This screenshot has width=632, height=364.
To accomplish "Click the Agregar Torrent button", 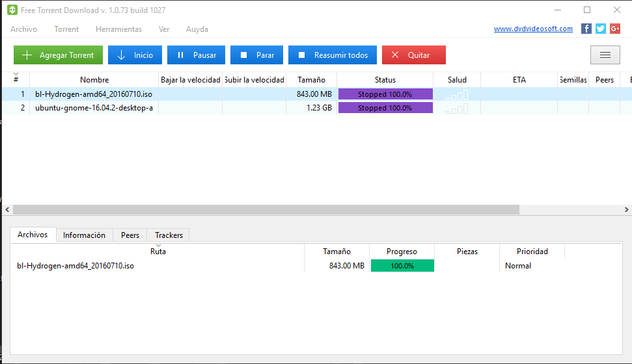I will click(58, 55).
